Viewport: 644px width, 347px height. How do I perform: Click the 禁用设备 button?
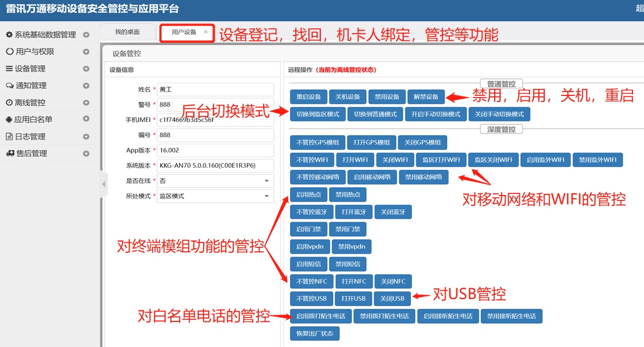coord(387,97)
